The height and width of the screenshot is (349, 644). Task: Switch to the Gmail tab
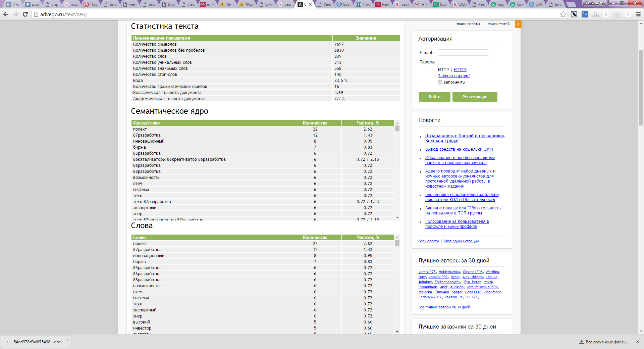[421, 4]
